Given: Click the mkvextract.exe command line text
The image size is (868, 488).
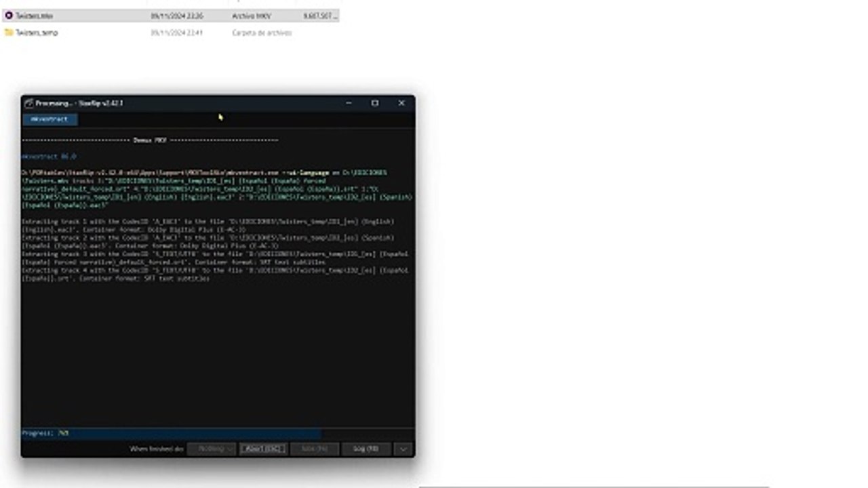Looking at the screenshot, I should tap(217, 189).
